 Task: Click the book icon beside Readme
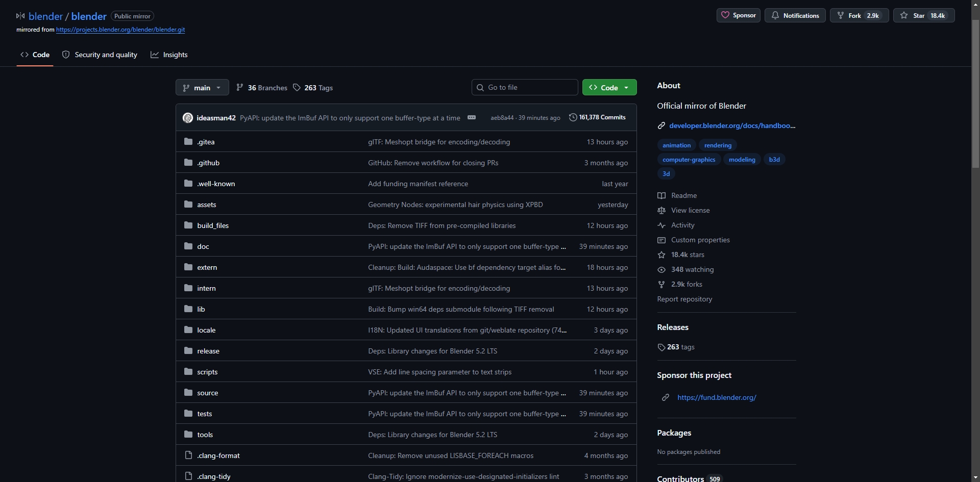pos(661,195)
